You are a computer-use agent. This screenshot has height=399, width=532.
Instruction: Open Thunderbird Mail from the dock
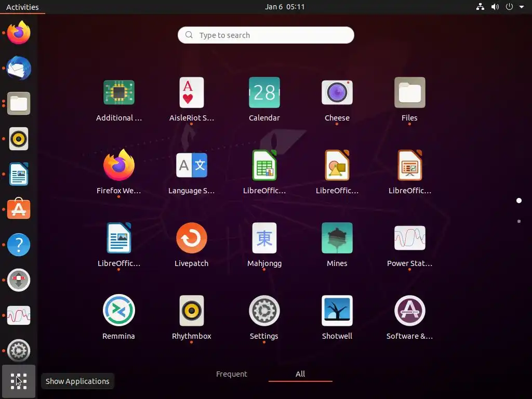click(x=19, y=68)
